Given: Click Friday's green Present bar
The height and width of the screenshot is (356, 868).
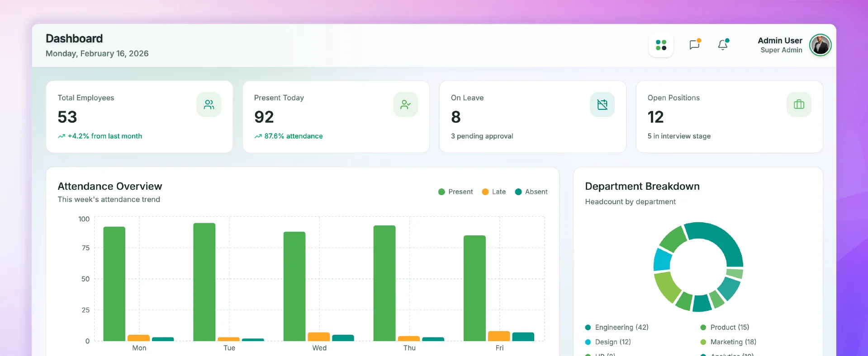Looking at the screenshot, I should click(474, 288).
